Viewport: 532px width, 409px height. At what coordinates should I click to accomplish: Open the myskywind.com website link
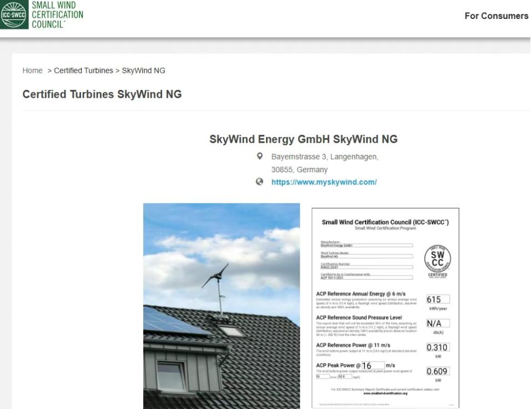(324, 182)
